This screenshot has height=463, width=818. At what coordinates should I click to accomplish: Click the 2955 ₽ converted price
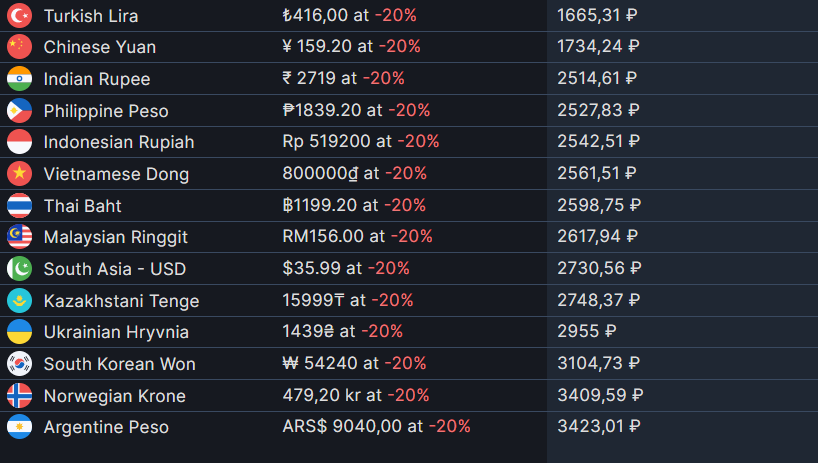coord(587,331)
